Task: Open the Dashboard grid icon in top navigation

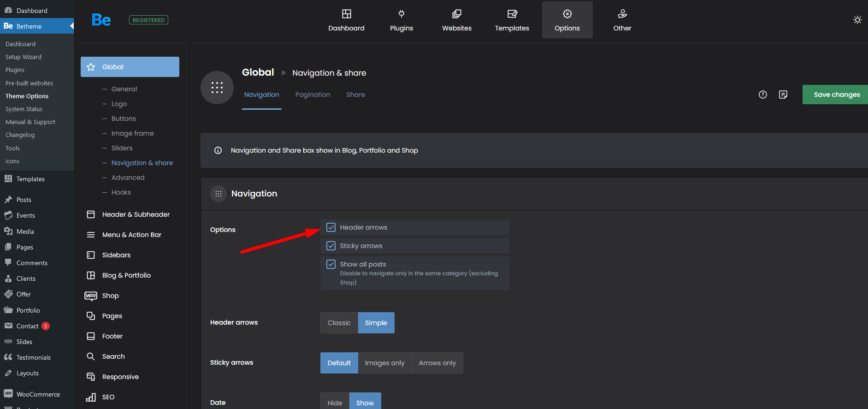Action: point(346,14)
